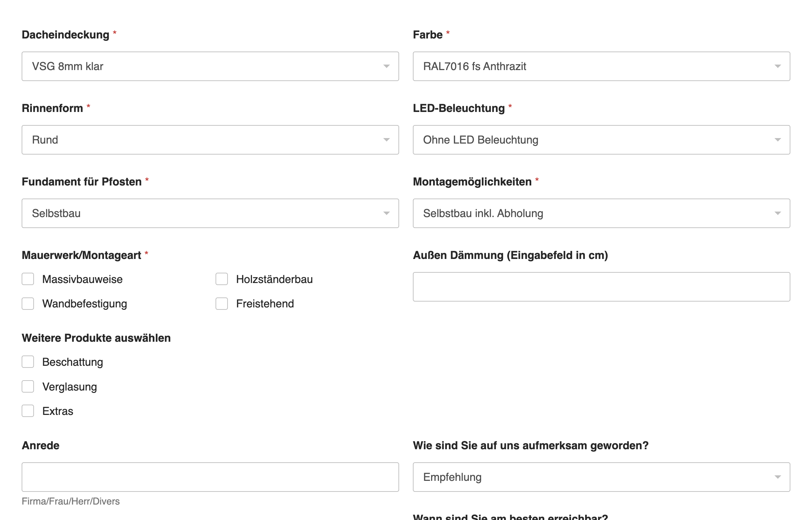Screen dimensions: 812x520
Task: Open the Farbe dropdown showing RAL7016 fs Anthrazit
Action: 601,66
